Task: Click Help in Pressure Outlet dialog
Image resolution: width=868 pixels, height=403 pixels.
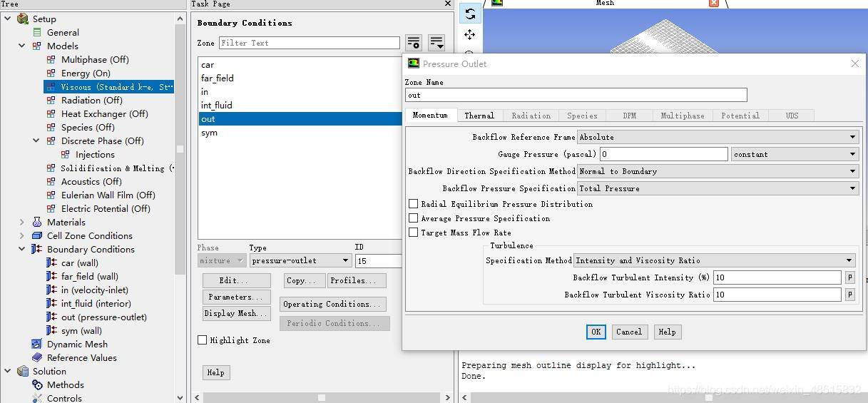Action: (667, 332)
